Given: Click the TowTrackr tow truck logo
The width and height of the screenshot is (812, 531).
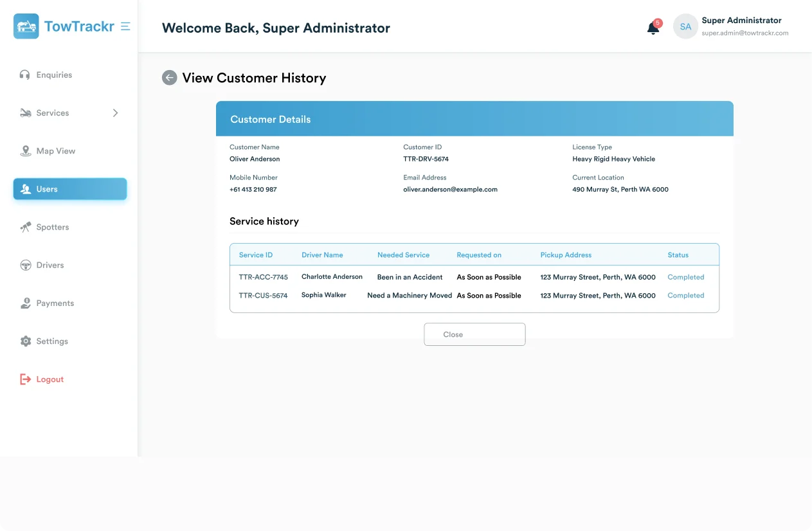Looking at the screenshot, I should 26,26.
